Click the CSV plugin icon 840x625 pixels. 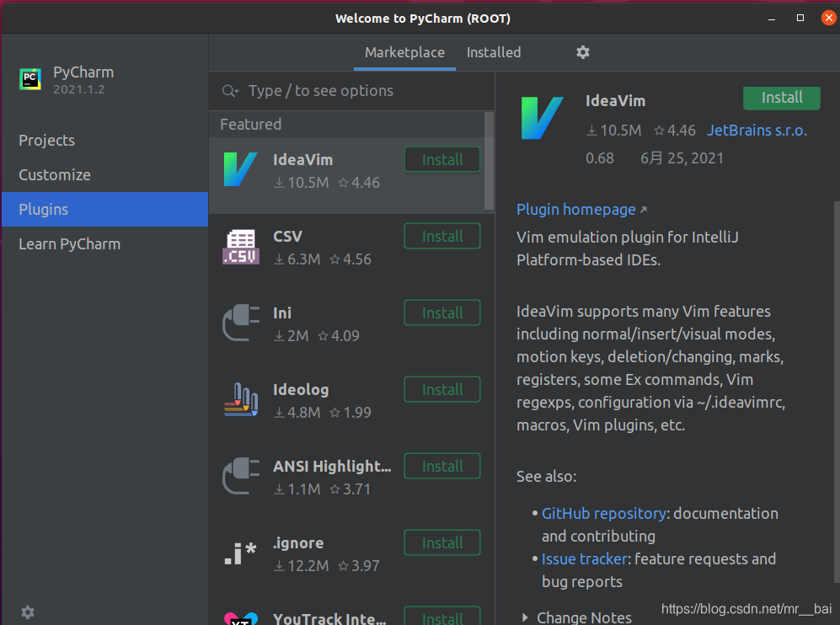(x=241, y=243)
